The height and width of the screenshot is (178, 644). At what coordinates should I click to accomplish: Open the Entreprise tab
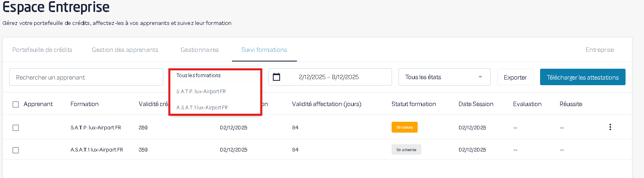click(x=599, y=50)
